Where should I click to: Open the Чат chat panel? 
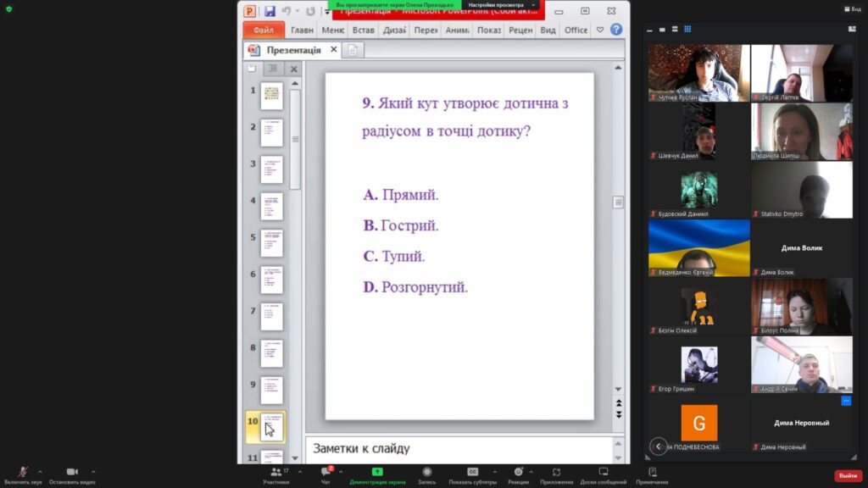coord(325,474)
